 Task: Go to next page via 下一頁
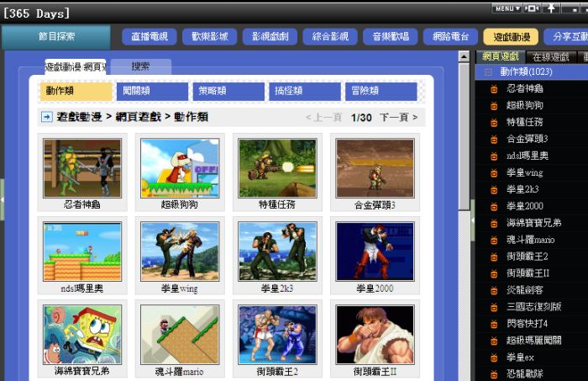coord(398,118)
